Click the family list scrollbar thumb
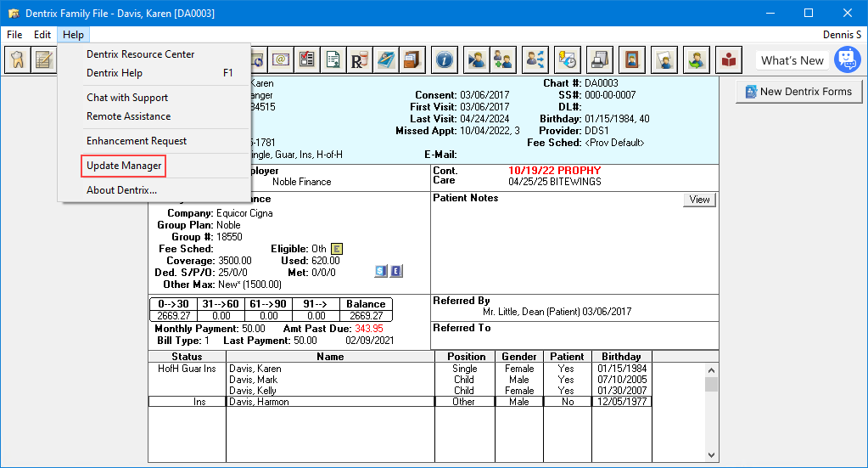 pos(711,385)
